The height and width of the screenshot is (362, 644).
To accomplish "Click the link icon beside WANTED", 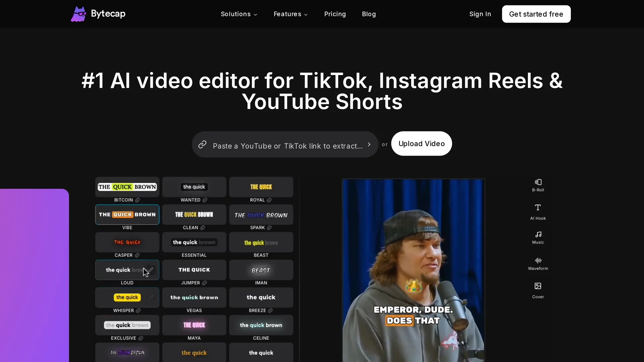I will [205, 200].
